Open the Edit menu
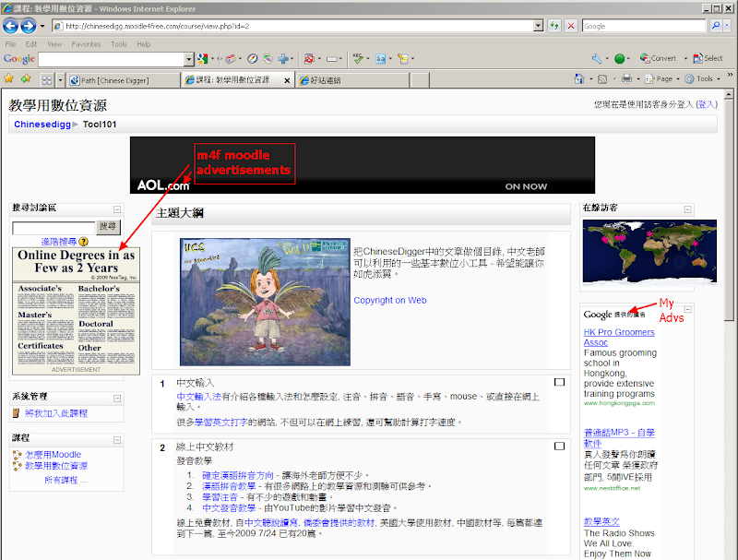 click(31, 44)
